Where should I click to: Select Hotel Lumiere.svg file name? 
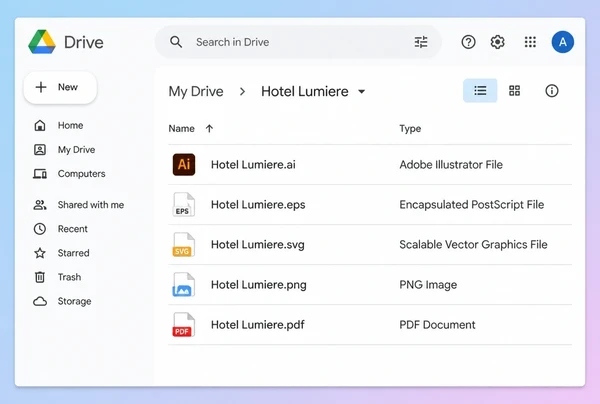pyautogui.click(x=258, y=244)
